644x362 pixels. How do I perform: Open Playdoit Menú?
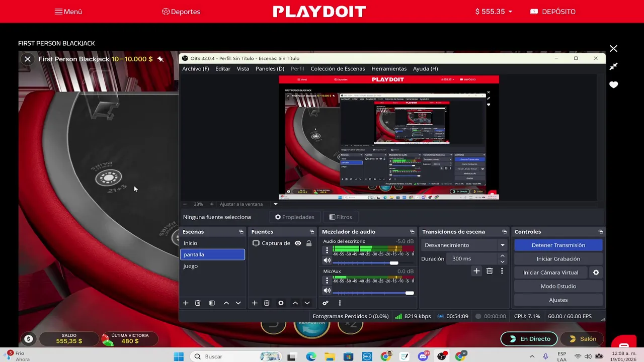[68, 12]
